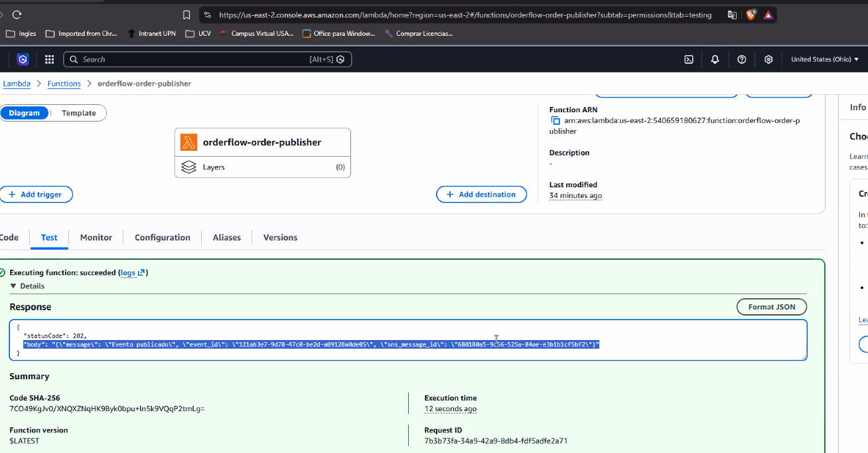
Task: Open the Aliases tab
Action: [x=227, y=237]
